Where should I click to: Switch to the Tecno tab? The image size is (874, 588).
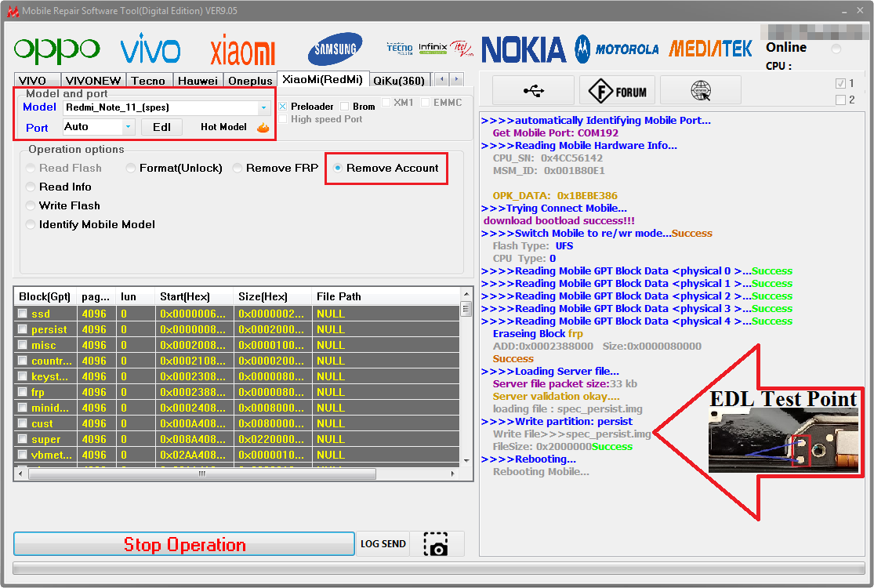pos(148,81)
